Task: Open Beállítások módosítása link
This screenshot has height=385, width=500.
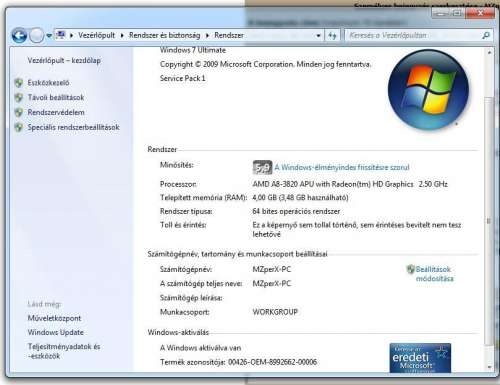Action: tap(434, 274)
